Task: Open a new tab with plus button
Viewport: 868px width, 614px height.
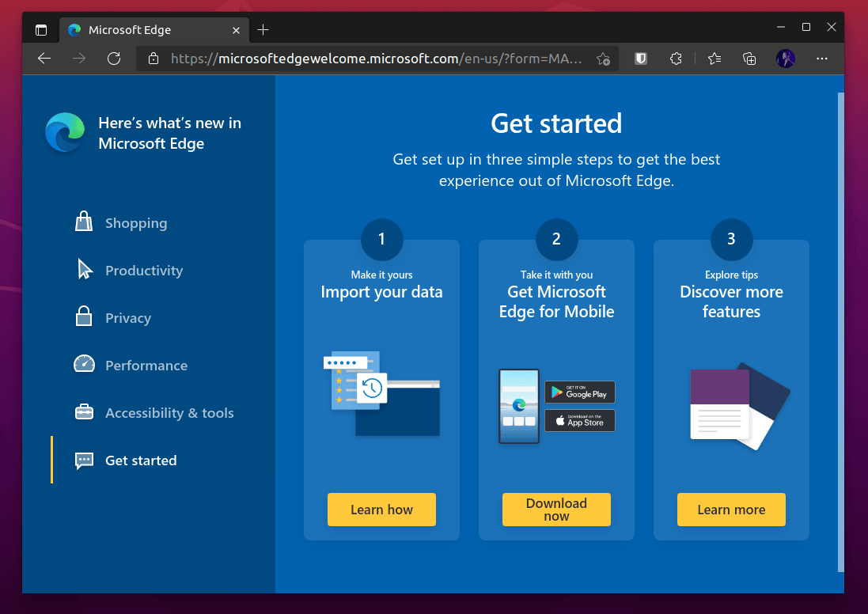Action: point(263,30)
